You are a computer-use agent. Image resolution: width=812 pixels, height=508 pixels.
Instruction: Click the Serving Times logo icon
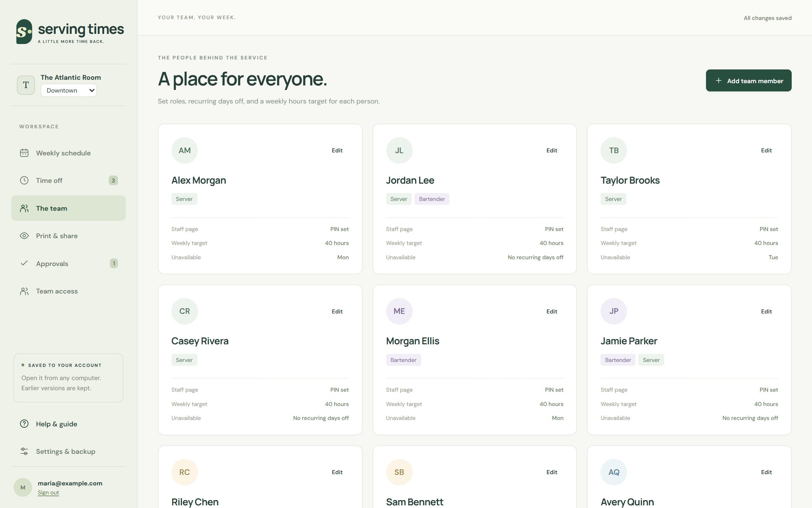24,32
